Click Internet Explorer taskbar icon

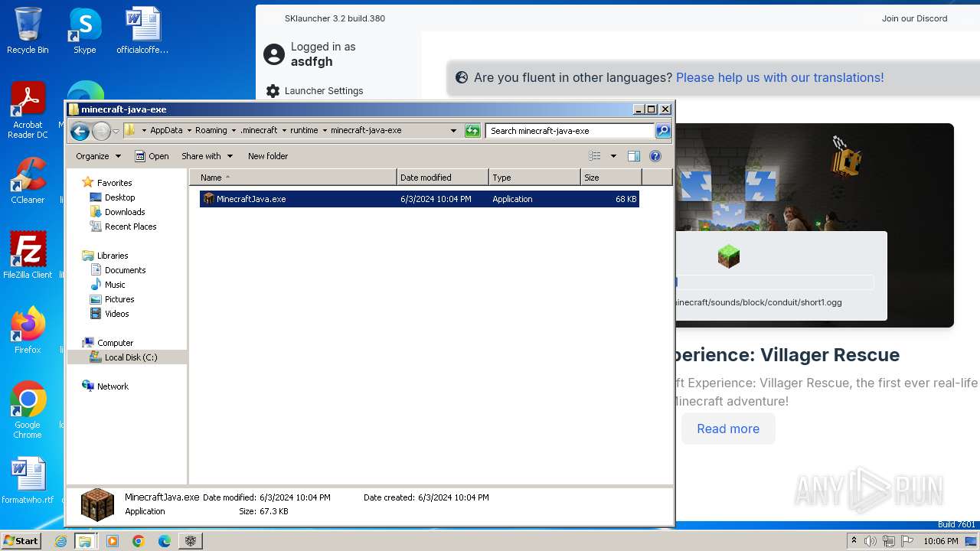(61, 541)
